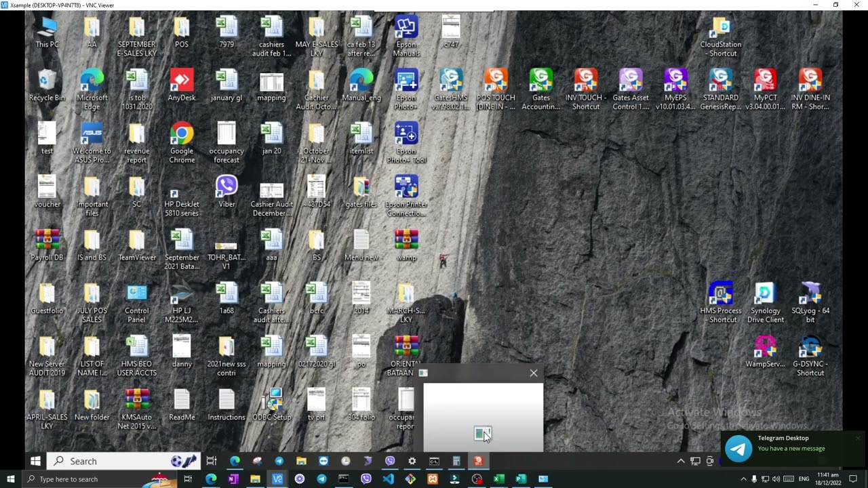The image size is (868, 488).
Task: Open the Recycle Bin desktop icon
Action: pos(47,85)
